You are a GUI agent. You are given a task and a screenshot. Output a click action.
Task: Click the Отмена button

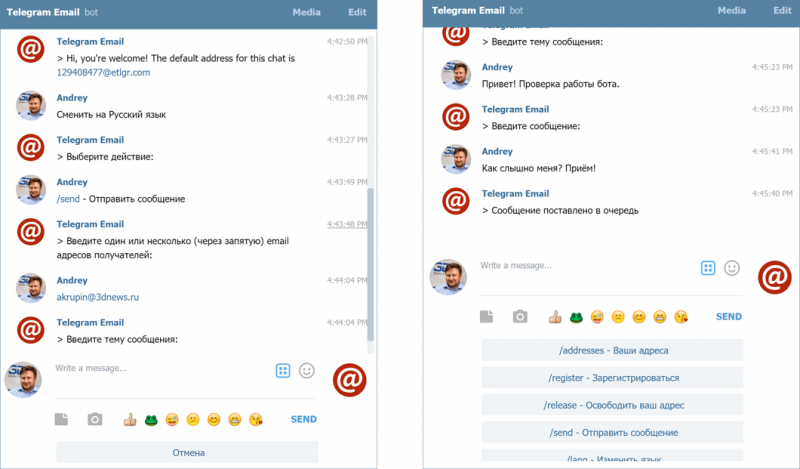(x=187, y=453)
